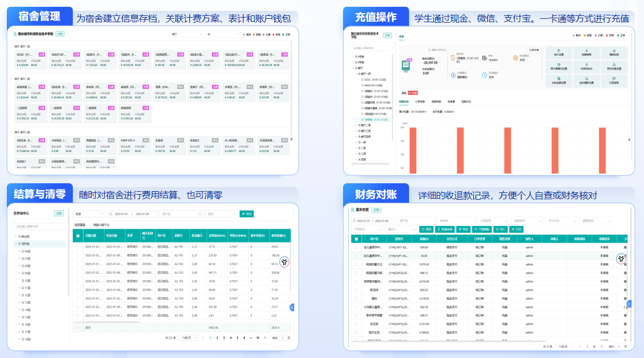Switch to the 报警信息 tab

[x=436, y=101]
